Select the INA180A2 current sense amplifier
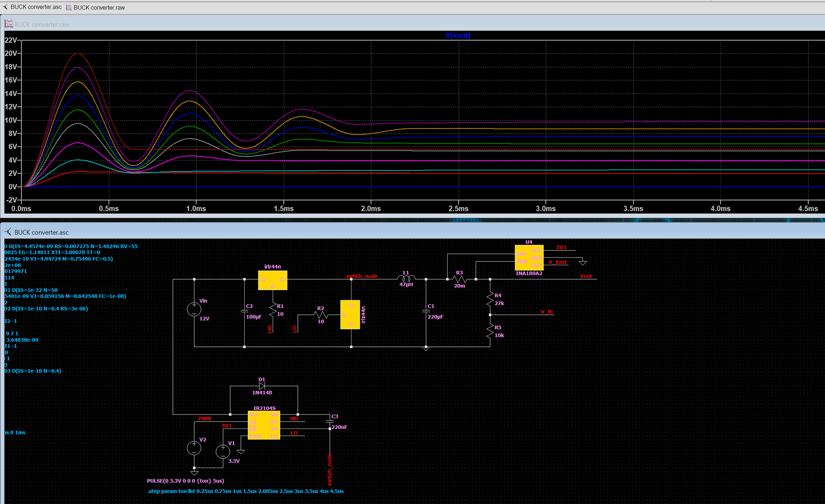The width and height of the screenshot is (825, 504). click(x=529, y=258)
